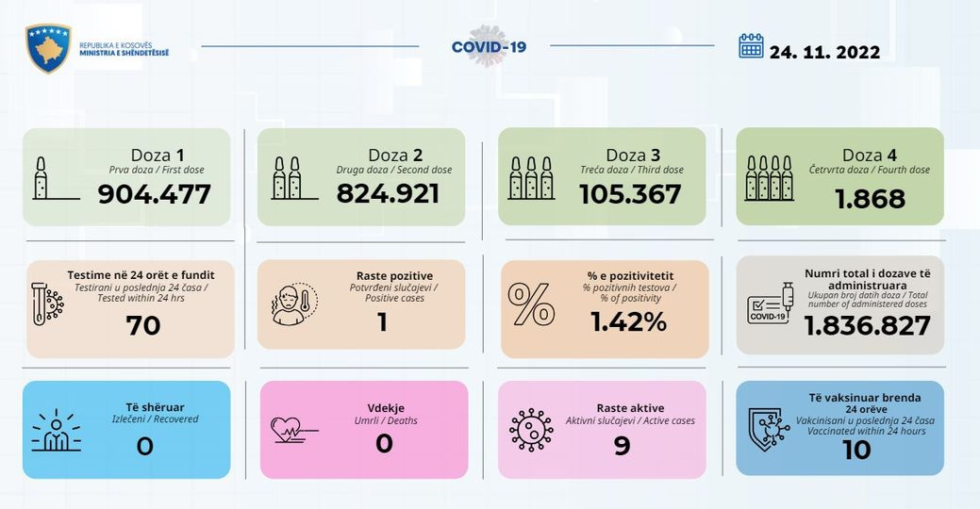Click the COVID-19 header title
This screenshot has height=509, width=980.
tap(489, 47)
